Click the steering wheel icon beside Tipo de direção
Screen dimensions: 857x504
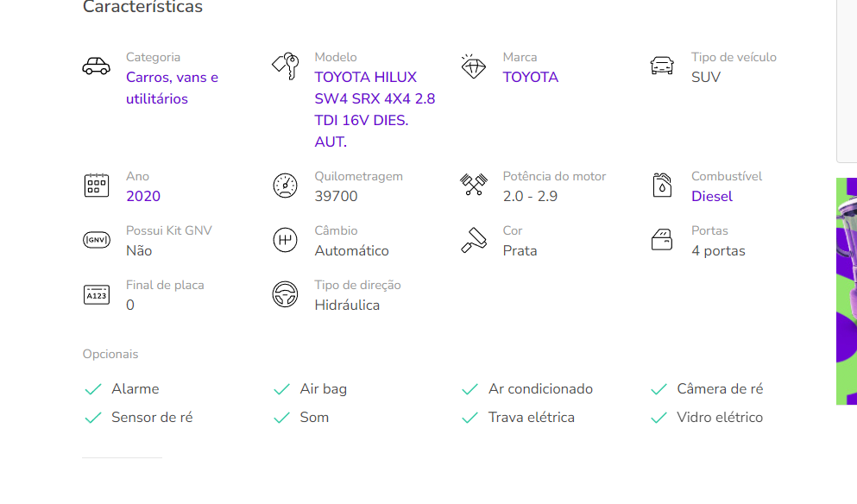click(285, 294)
